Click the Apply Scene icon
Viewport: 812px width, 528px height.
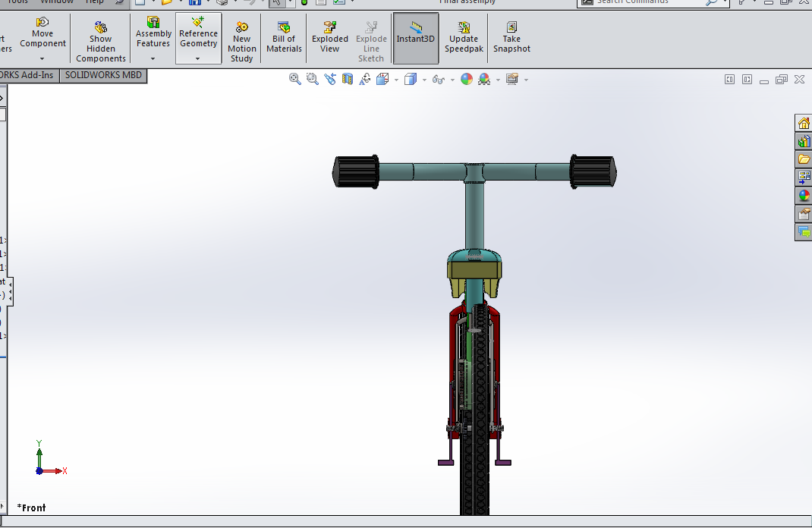click(484, 79)
